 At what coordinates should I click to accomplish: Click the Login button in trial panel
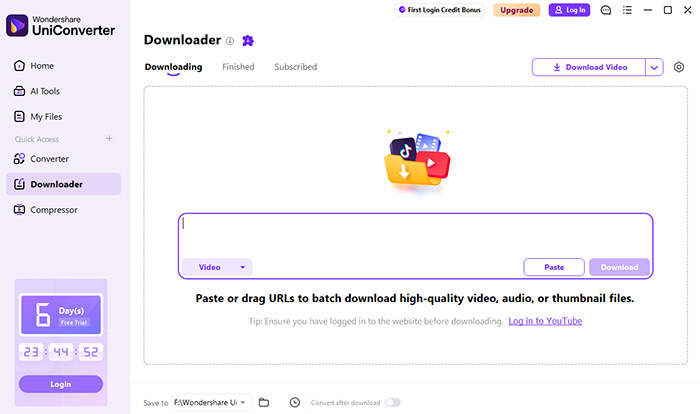[61, 384]
